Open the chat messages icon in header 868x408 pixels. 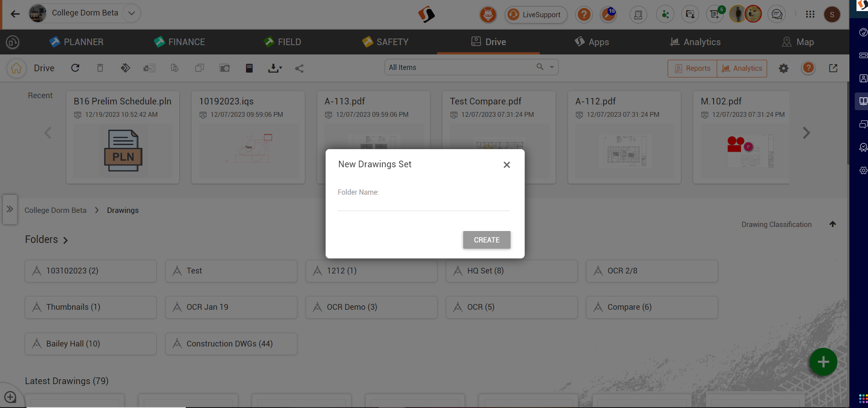pos(777,15)
